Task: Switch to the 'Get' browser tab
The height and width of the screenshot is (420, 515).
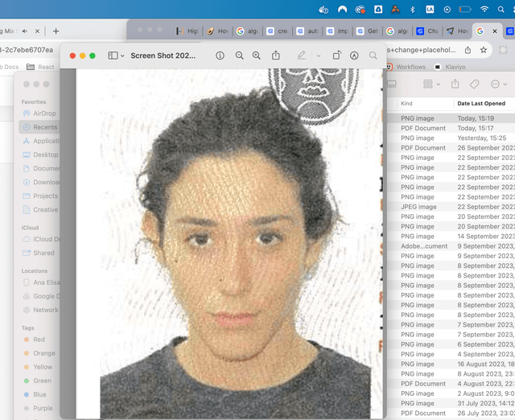Action: pos(368,31)
